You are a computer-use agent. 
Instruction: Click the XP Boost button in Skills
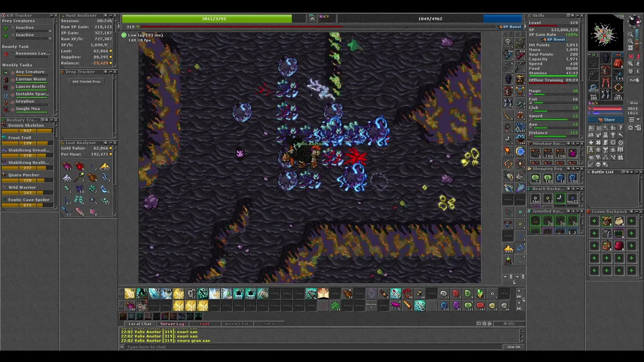553,39
